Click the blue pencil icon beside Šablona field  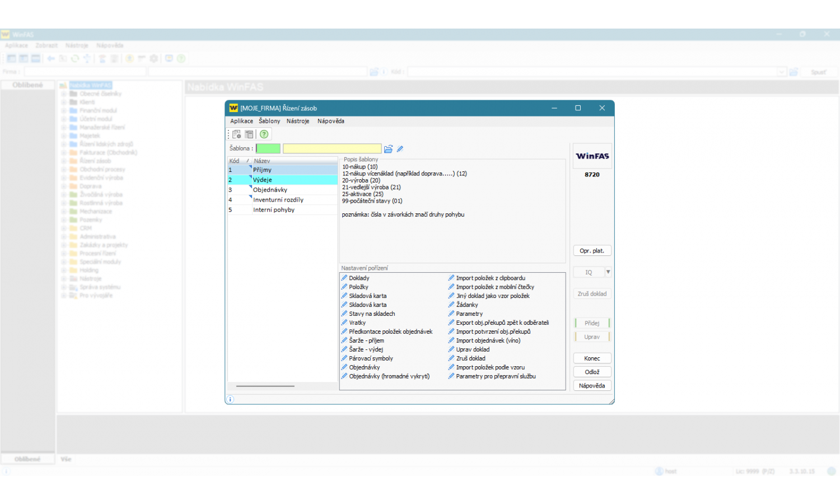click(400, 149)
